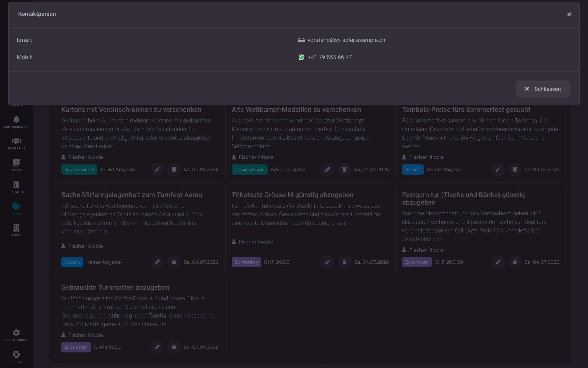
Task: Open Einstellungen in the sidebar
Action: (16, 335)
